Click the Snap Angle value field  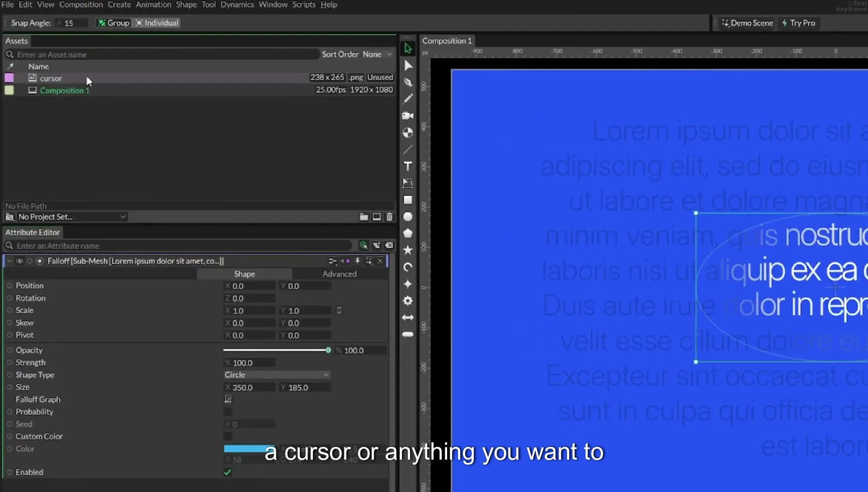[72, 23]
